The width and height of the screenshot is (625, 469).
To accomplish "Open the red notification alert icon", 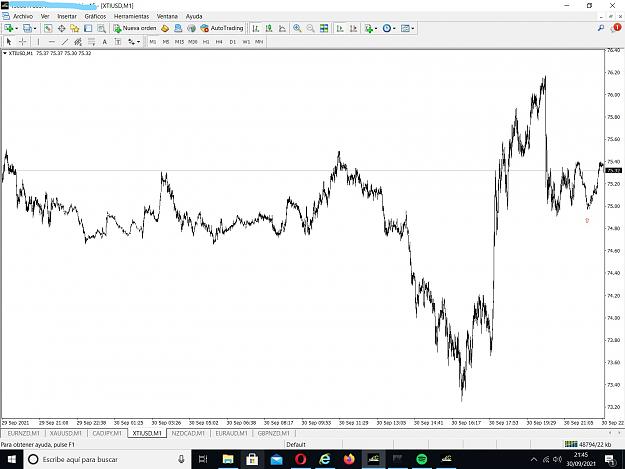I will pos(616,28).
